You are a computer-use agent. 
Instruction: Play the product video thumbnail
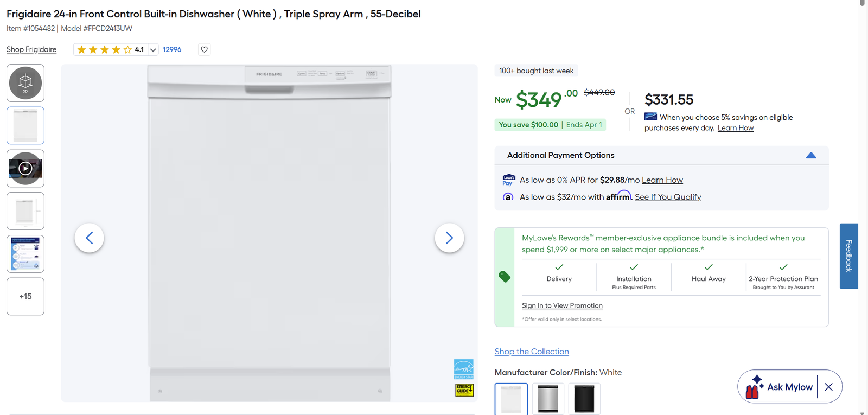[25, 168]
